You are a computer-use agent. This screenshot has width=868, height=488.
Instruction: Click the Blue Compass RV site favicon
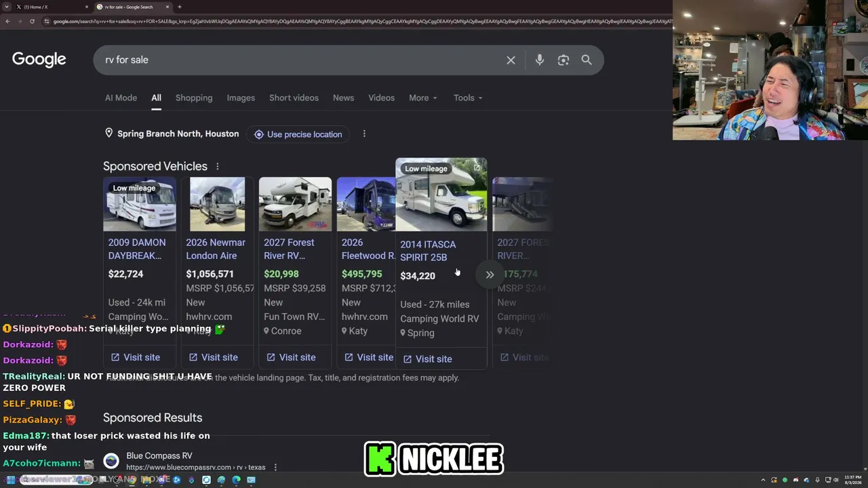click(111, 461)
